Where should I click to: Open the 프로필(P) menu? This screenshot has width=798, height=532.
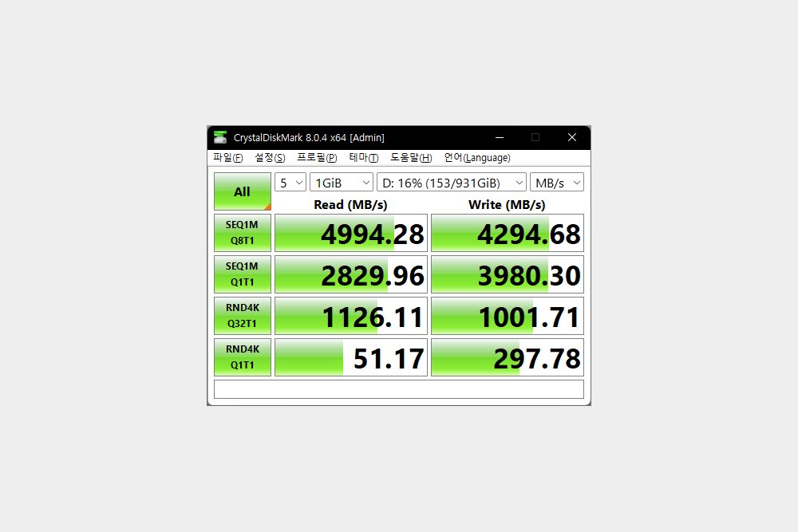317,158
